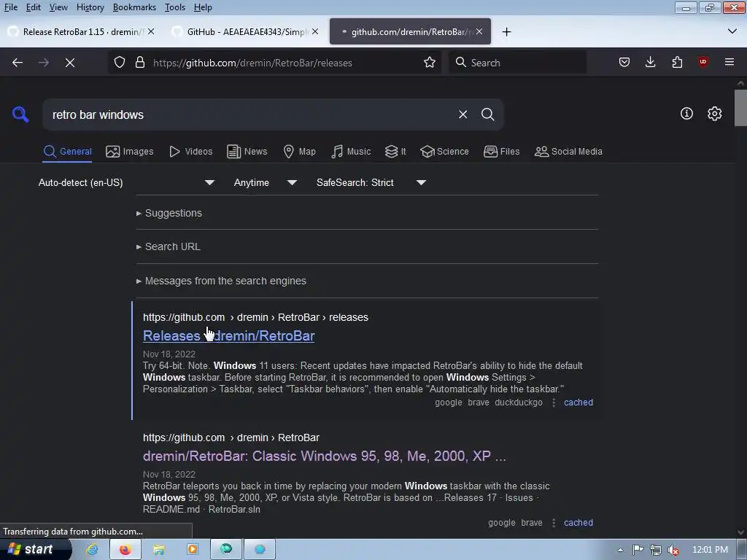Image resolution: width=747 pixels, height=560 pixels.
Task: Click the Firefox taskbar button
Action: click(x=125, y=550)
